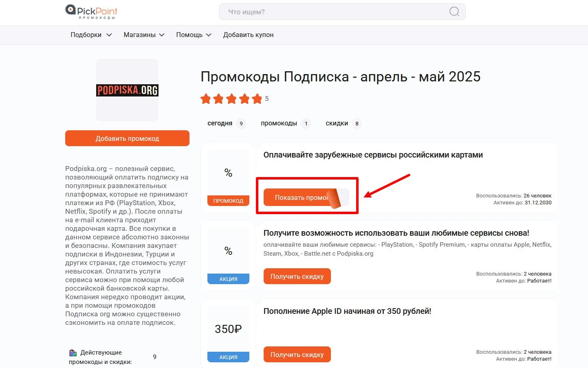Select the скидки tab
This screenshot has height=368, width=588.
pos(344,123)
